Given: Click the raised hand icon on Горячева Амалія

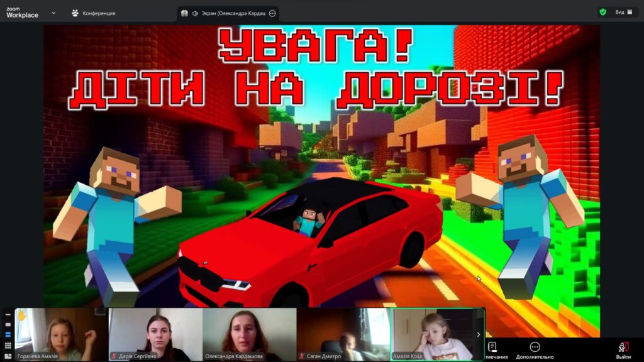Looking at the screenshot, I should (x=22, y=315).
